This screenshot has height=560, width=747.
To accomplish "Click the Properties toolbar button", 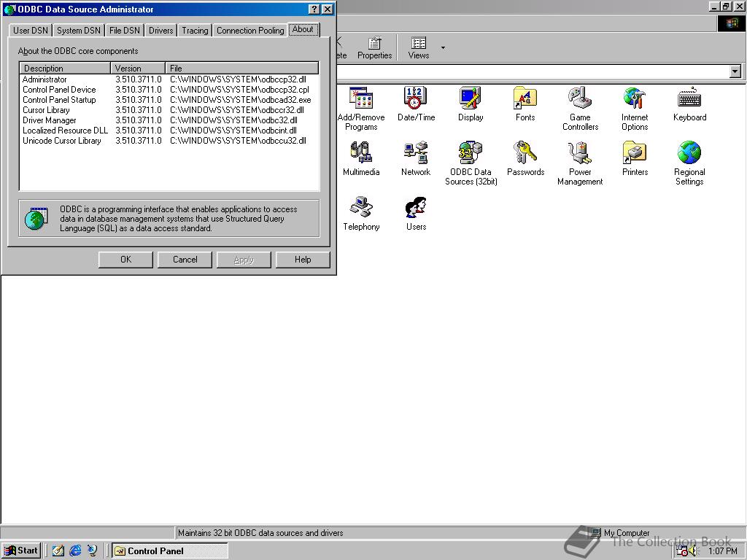I will click(374, 47).
